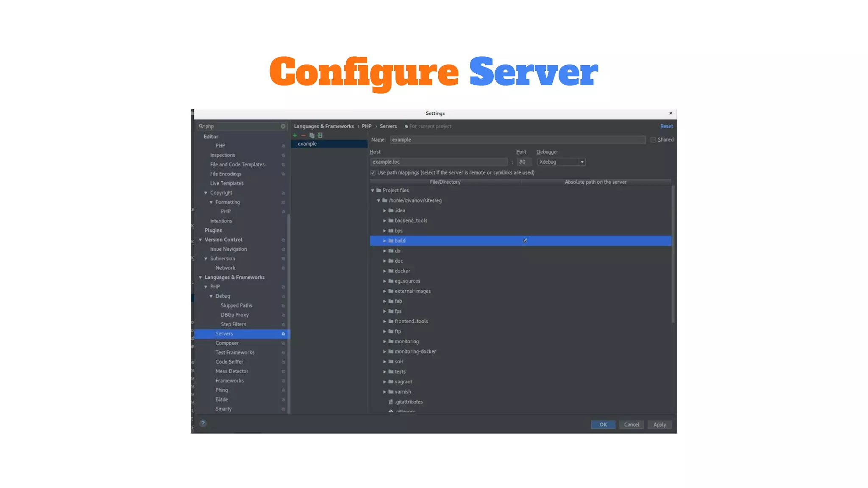Open Skipped Paths settings
The width and height of the screenshot is (868, 488).
236,305
